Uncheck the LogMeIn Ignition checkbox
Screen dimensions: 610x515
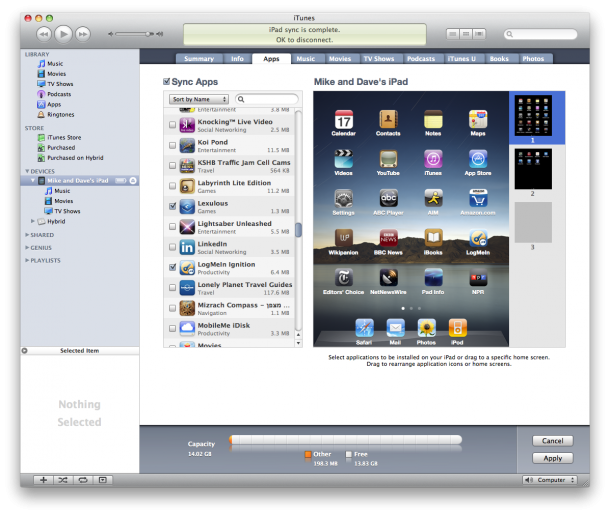pos(172,267)
